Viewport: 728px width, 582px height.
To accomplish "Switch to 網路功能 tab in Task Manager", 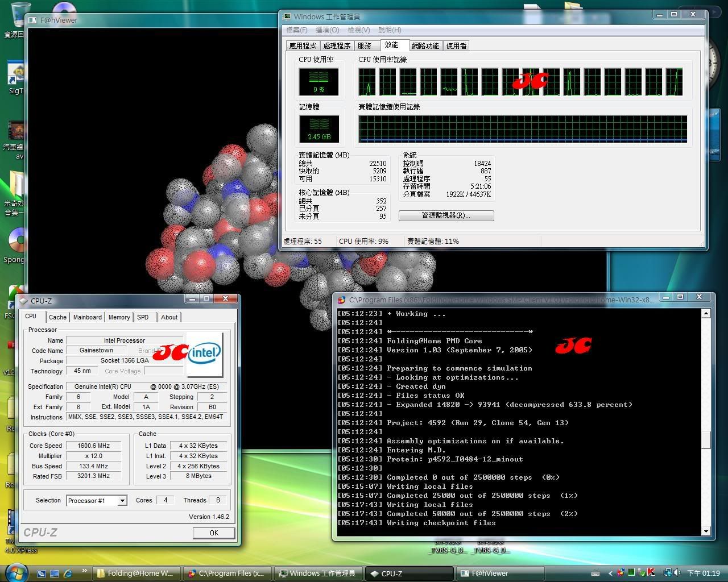I will 425,46.
